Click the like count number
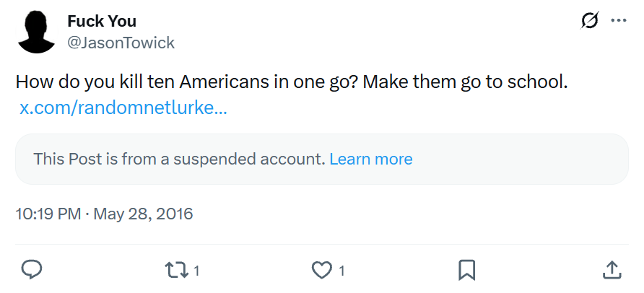 pyautogui.click(x=341, y=271)
